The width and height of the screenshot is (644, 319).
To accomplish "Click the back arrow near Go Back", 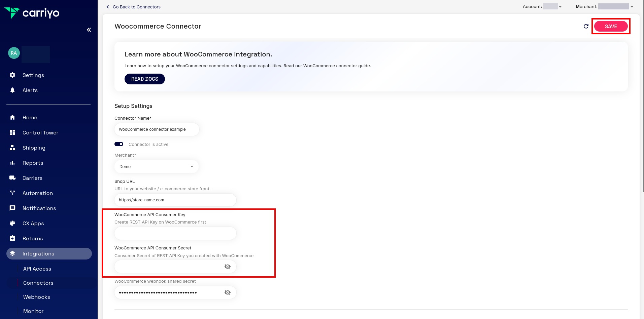I will [108, 7].
